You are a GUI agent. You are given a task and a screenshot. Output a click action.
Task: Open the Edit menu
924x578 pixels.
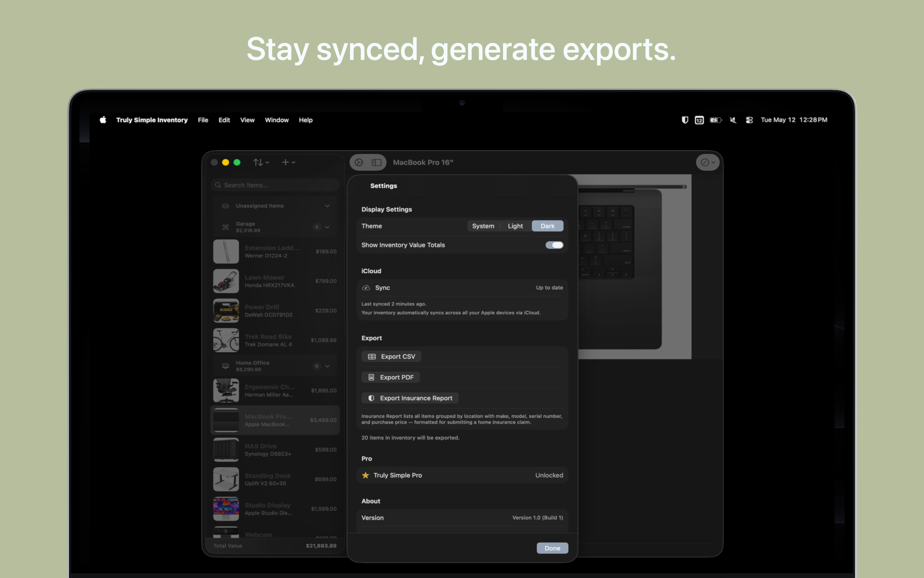click(224, 120)
